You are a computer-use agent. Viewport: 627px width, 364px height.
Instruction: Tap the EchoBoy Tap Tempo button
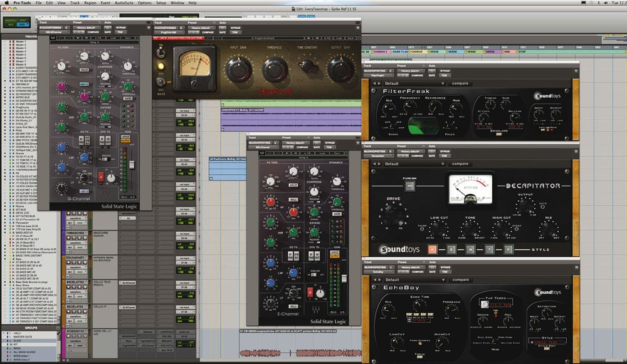coord(485,304)
